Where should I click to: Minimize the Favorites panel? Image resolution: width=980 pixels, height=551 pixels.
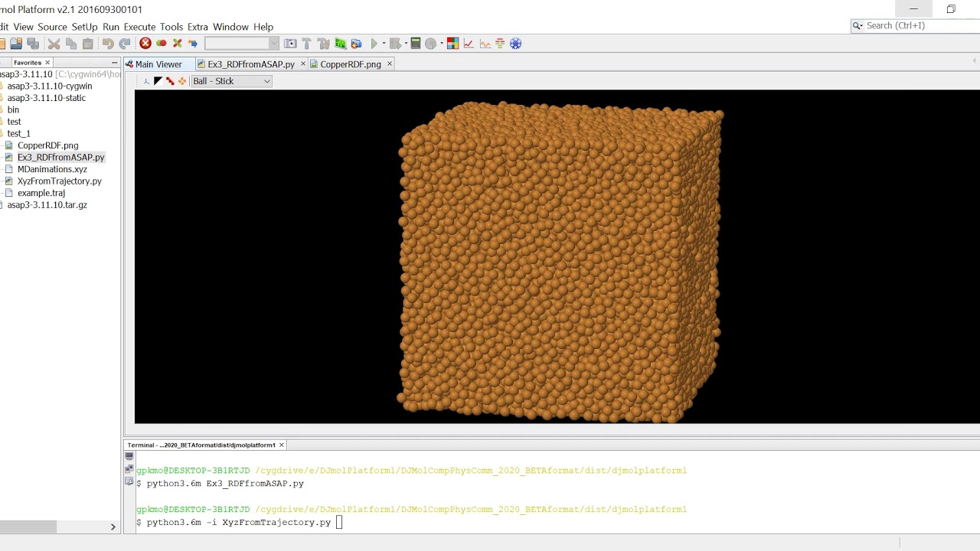click(x=114, y=63)
